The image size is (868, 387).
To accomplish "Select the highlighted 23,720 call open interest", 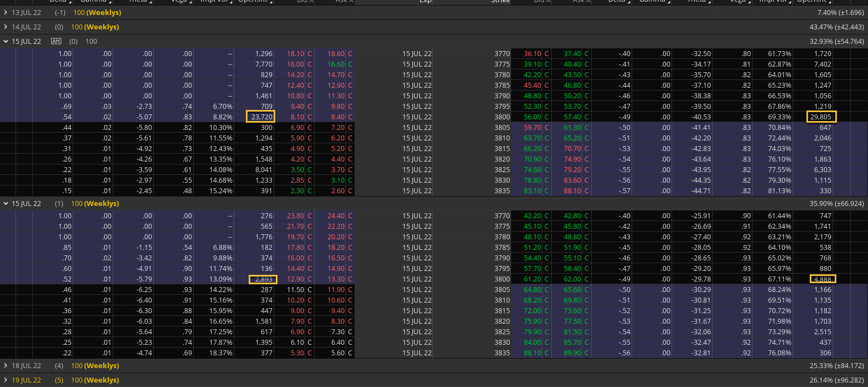I will coord(260,117).
